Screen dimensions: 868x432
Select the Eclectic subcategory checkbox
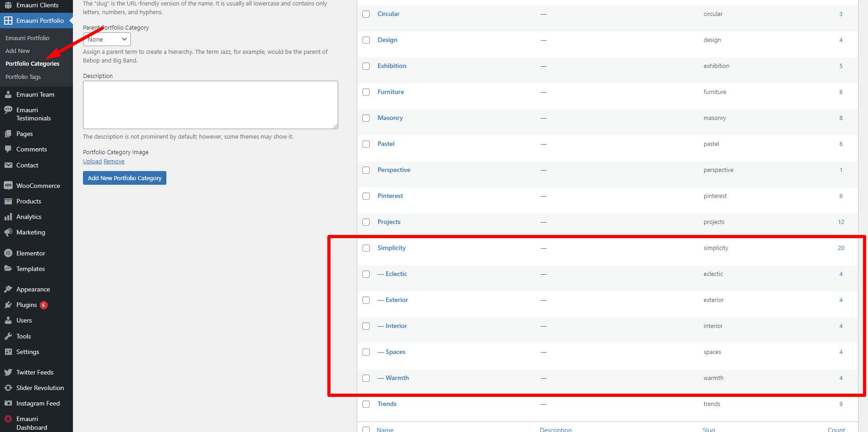366,274
